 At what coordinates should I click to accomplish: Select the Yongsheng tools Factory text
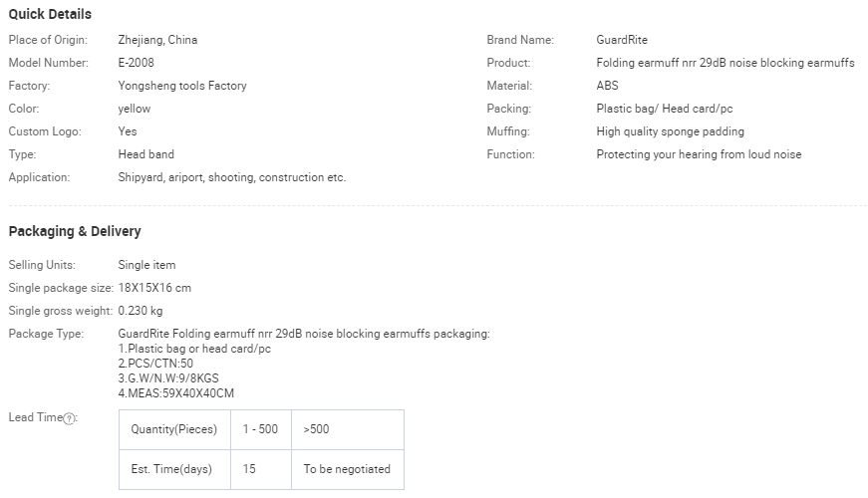pos(182,86)
